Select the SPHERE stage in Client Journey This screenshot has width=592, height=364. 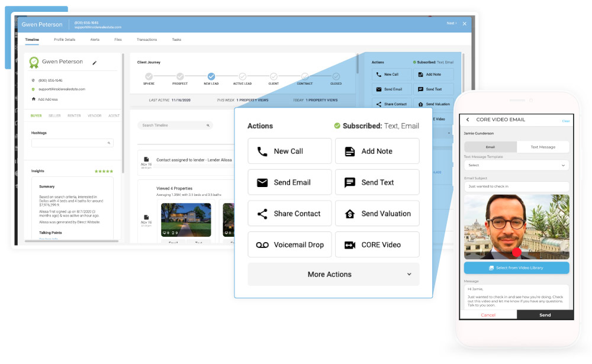(149, 76)
